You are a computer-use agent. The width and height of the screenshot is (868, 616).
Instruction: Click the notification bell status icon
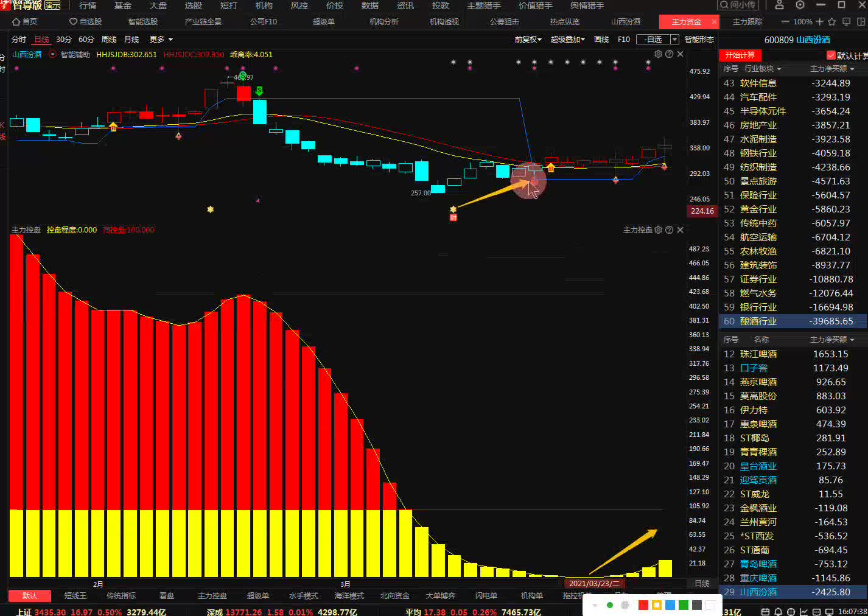[x=778, y=612]
